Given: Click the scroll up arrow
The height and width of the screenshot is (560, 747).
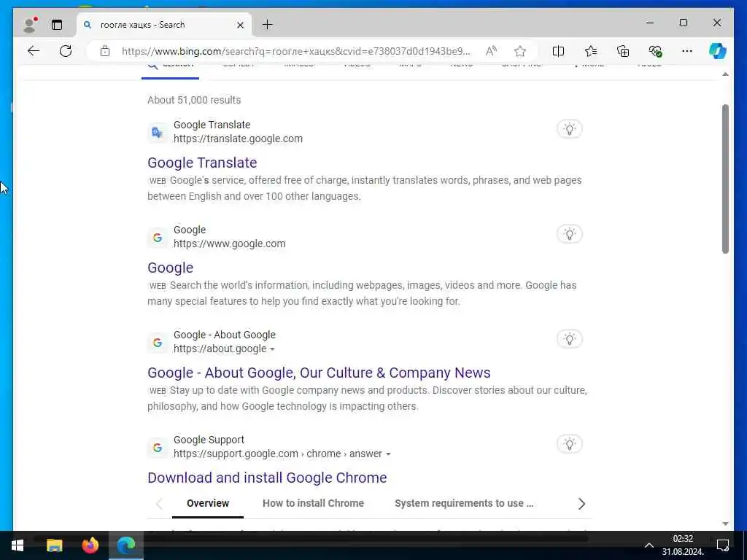Looking at the screenshot, I should 725,74.
